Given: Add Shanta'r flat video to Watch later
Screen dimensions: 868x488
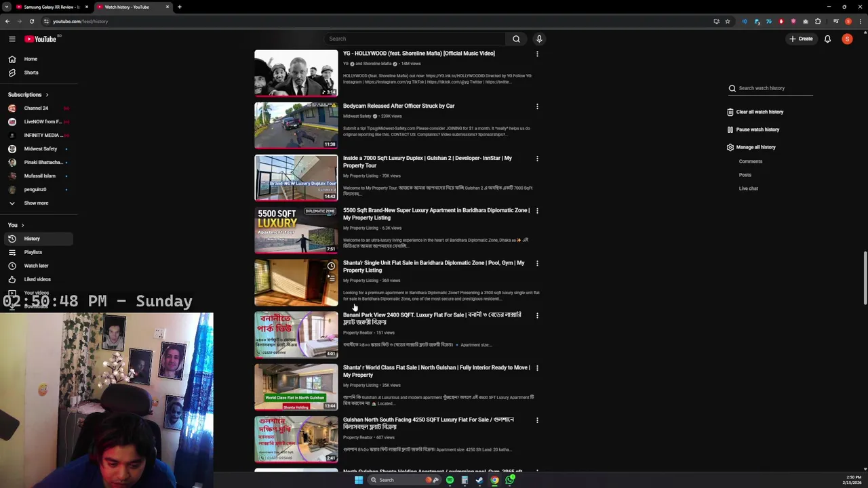Looking at the screenshot, I should point(331,266).
